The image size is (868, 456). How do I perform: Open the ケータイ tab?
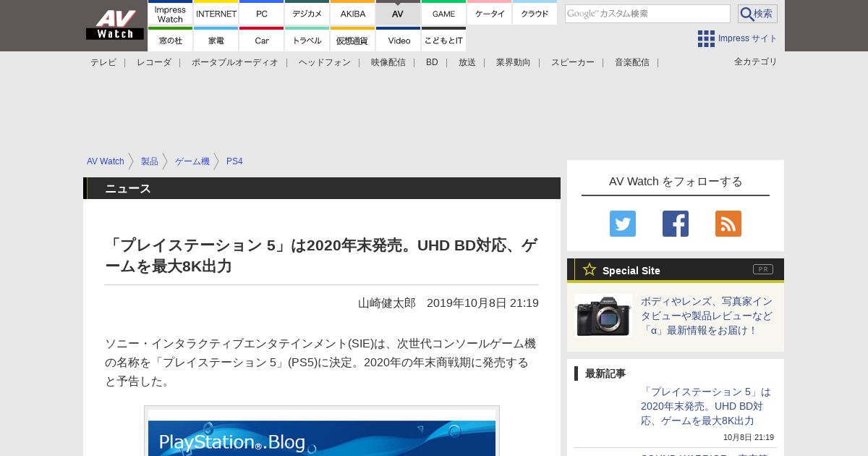(x=490, y=13)
